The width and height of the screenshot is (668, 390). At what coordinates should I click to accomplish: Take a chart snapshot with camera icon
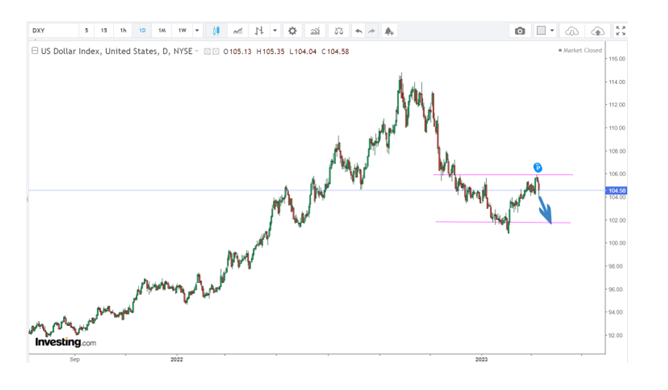click(x=520, y=31)
